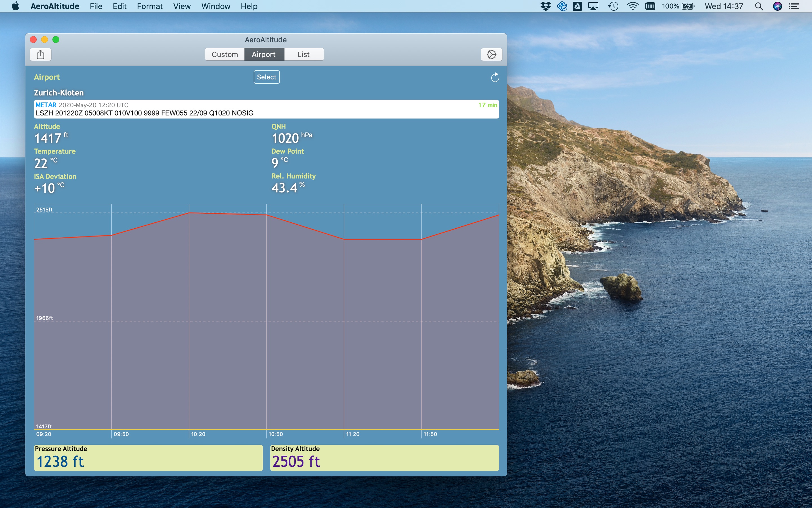Image resolution: width=812 pixels, height=508 pixels.
Task: Launch Siri from the menu bar
Action: [x=777, y=6]
